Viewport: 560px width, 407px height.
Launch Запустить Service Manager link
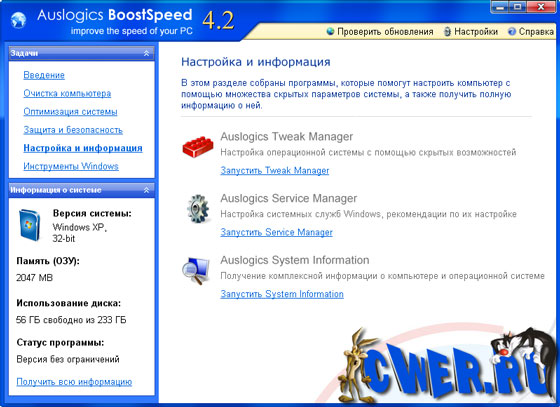click(276, 232)
